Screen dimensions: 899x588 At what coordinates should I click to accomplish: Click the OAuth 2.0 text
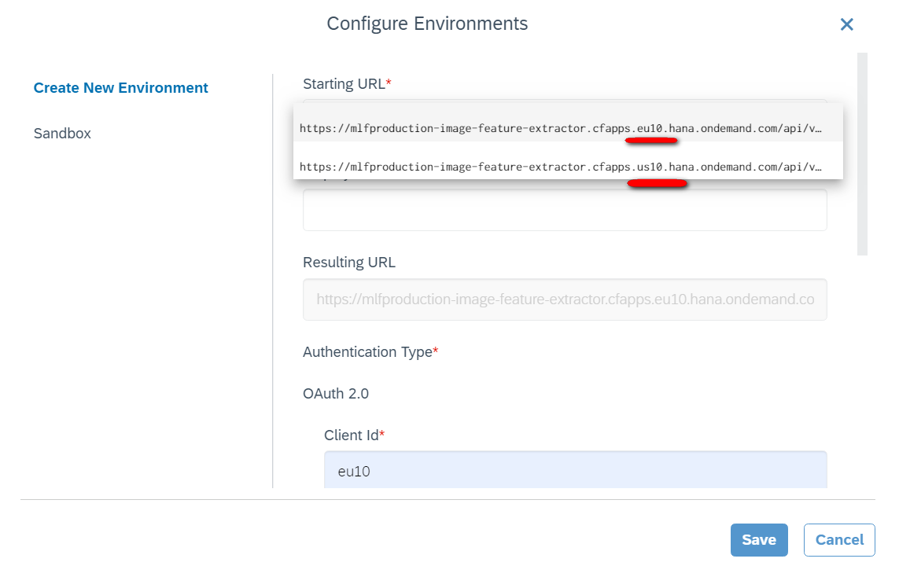pyautogui.click(x=336, y=394)
